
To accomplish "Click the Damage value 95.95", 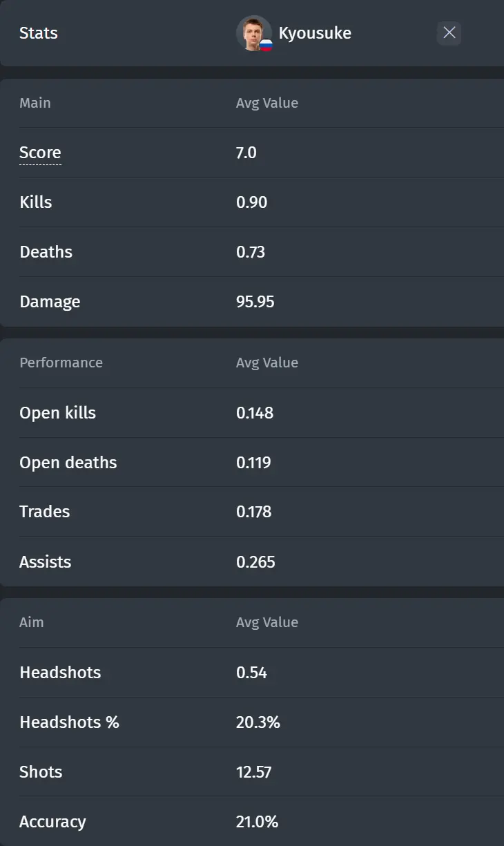I will 255,302.
